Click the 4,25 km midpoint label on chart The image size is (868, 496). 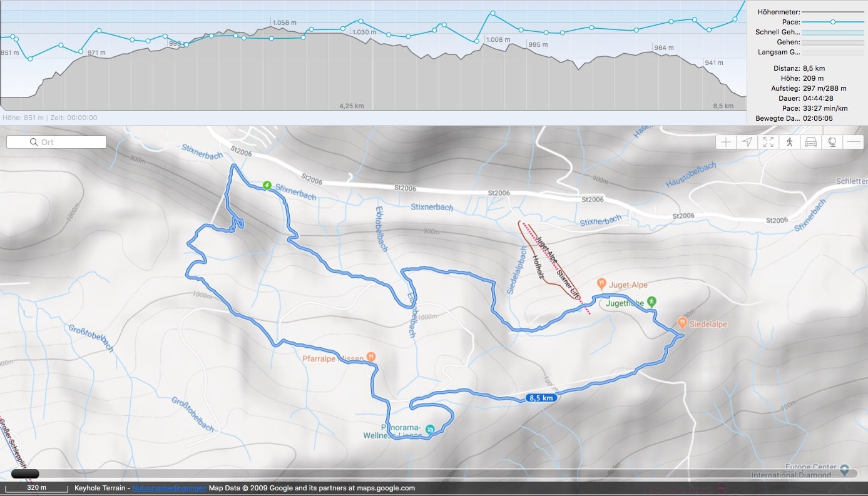coord(352,106)
